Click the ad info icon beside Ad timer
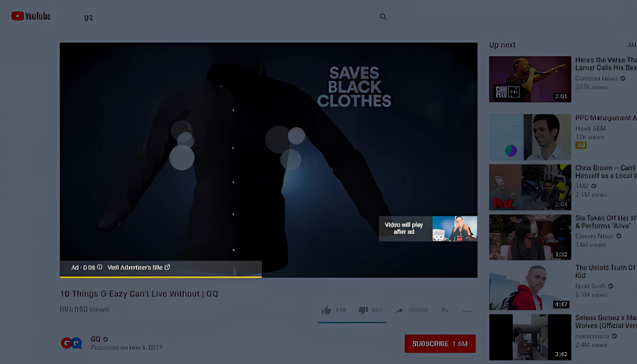The image size is (637, 364). click(x=100, y=267)
